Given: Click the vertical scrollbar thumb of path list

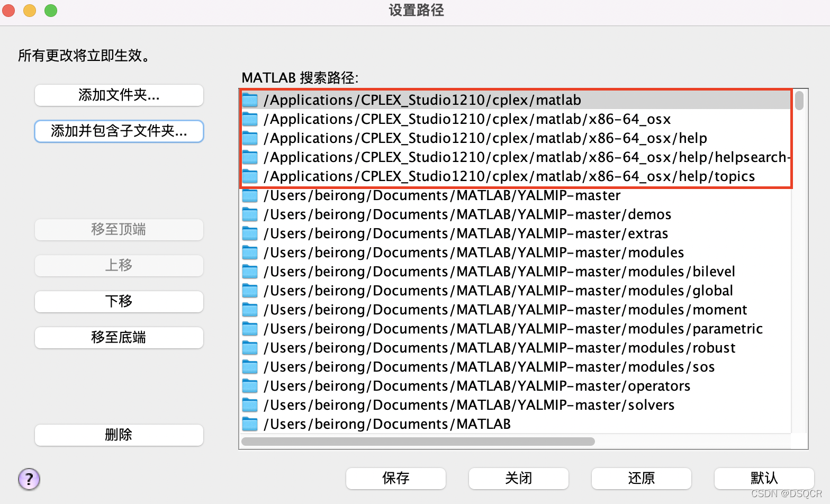Looking at the screenshot, I should coord(799,101).
